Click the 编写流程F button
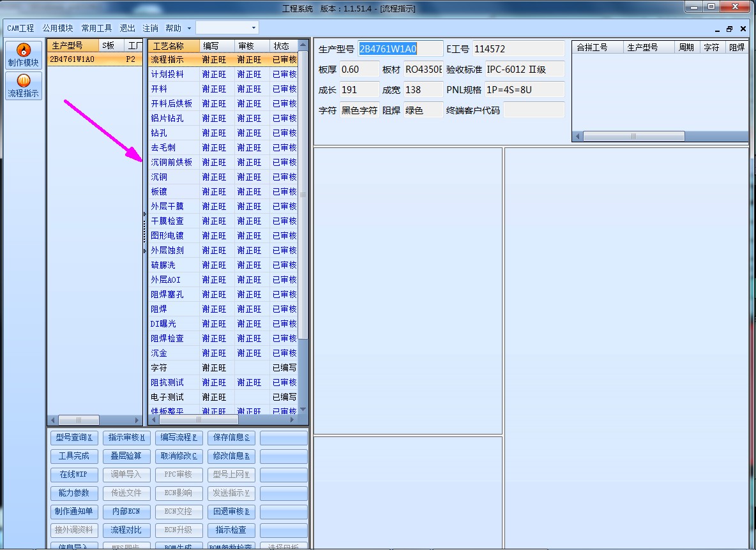756x550 pixels. (x=178, y=437)
